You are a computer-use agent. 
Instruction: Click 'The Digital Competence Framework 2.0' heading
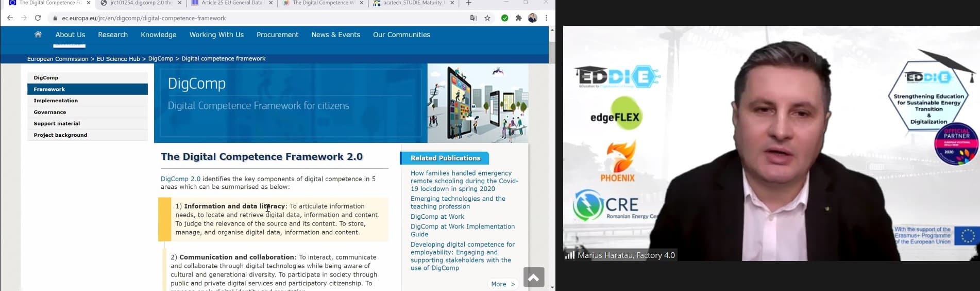pos(262,157)
